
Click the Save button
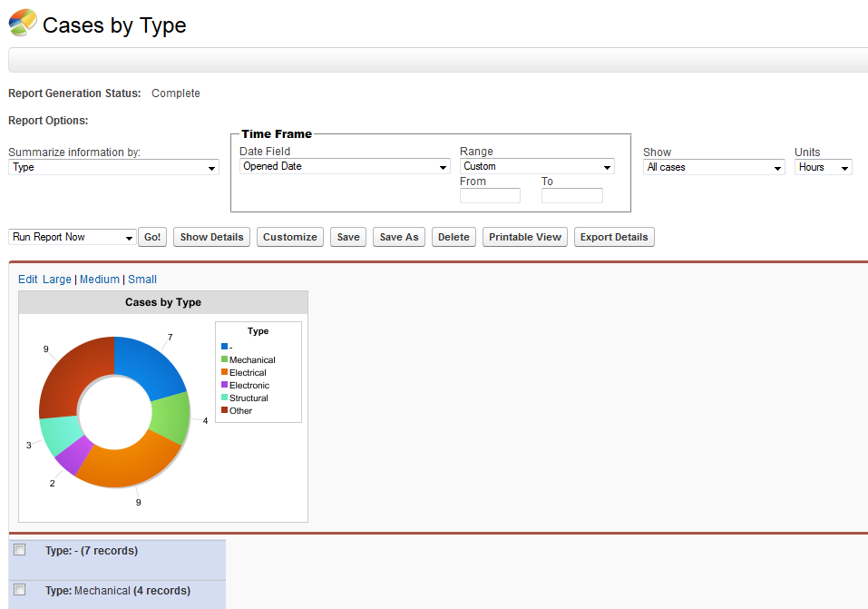point(348,237)
